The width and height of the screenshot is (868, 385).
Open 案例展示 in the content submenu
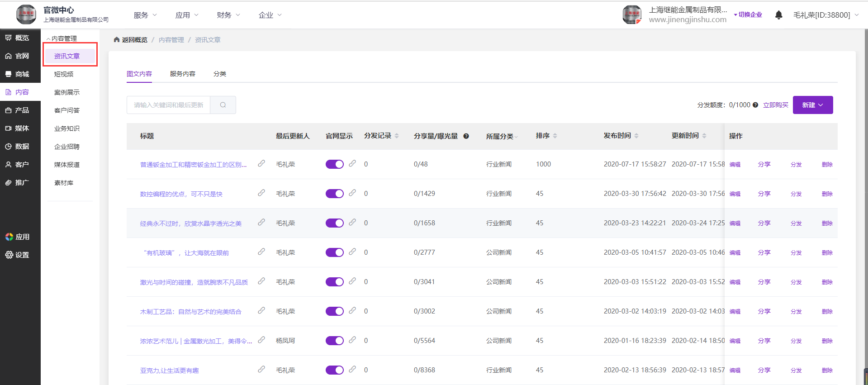pyautogui.click(x=67, y=92)
